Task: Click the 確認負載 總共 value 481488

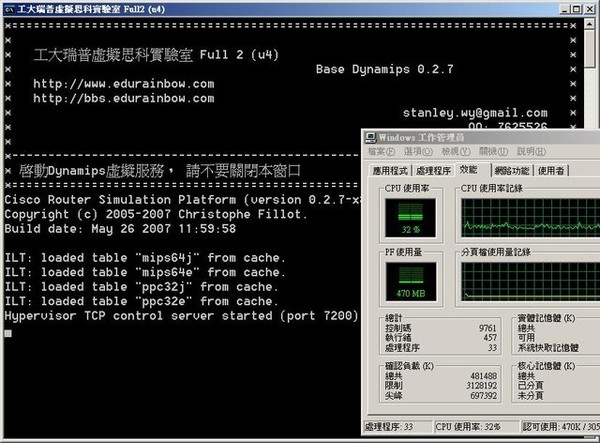Action: point(484,376)
